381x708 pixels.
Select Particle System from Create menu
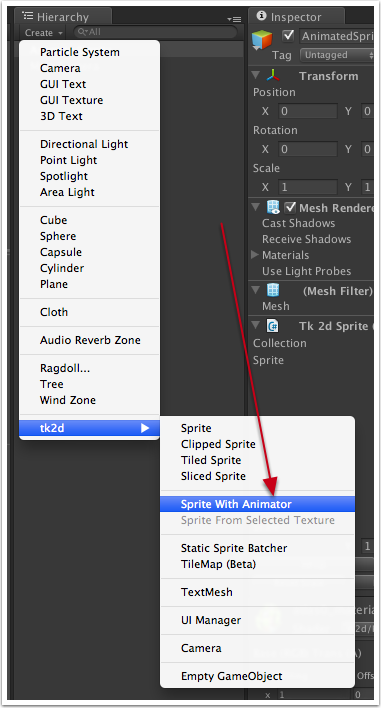[x=80, y=52]
